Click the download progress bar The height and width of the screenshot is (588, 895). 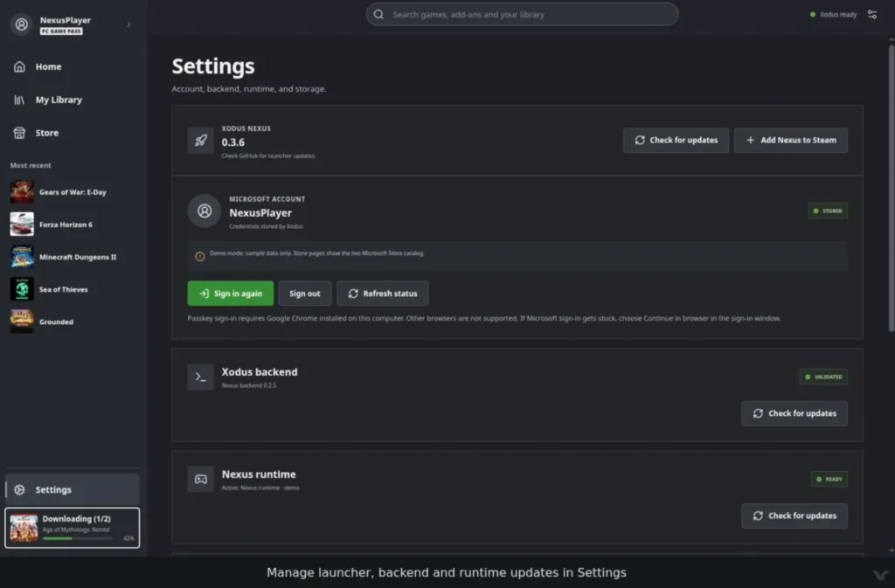click(x=78, y=538)
